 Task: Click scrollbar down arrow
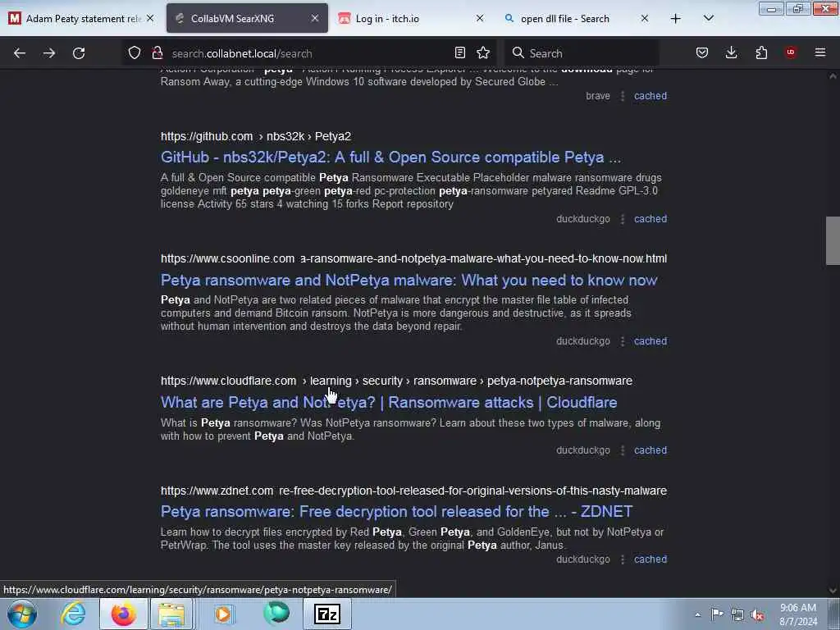[x=833, y=591]
